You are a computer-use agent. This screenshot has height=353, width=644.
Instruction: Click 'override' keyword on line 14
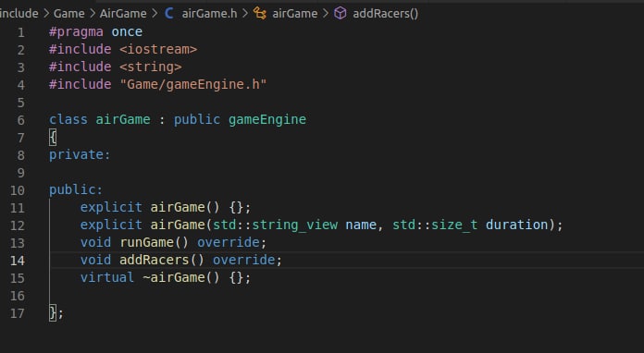coord(244,260)
